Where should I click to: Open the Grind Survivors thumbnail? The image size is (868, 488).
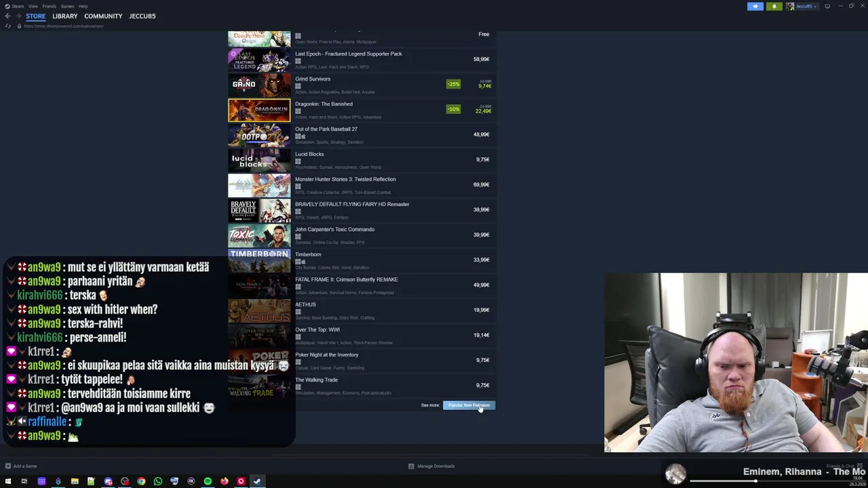tap(259, 85)
